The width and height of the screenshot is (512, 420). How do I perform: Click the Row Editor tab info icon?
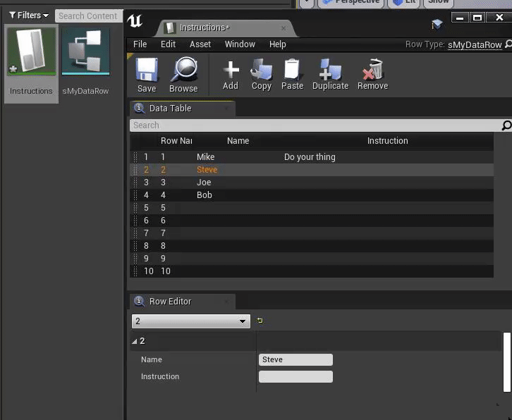click(140, 301)
